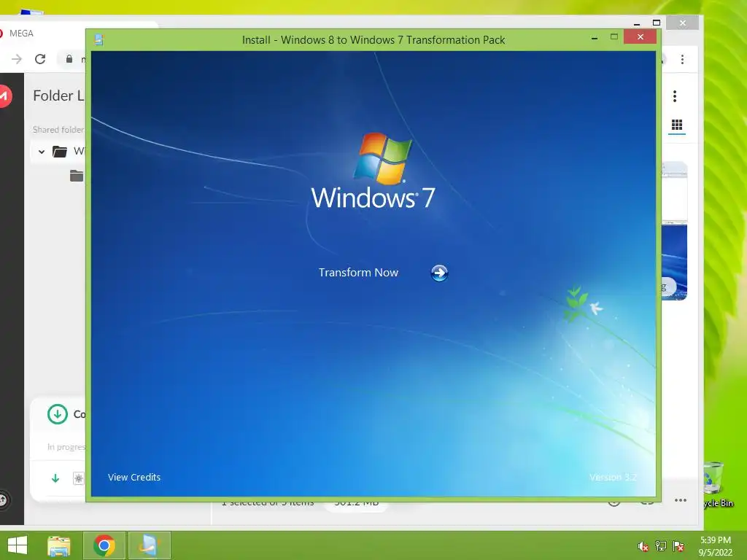This screenshot has height=560, width=747.
Task: Open File Explorer from the taskbar
Action: coord(58,545)
